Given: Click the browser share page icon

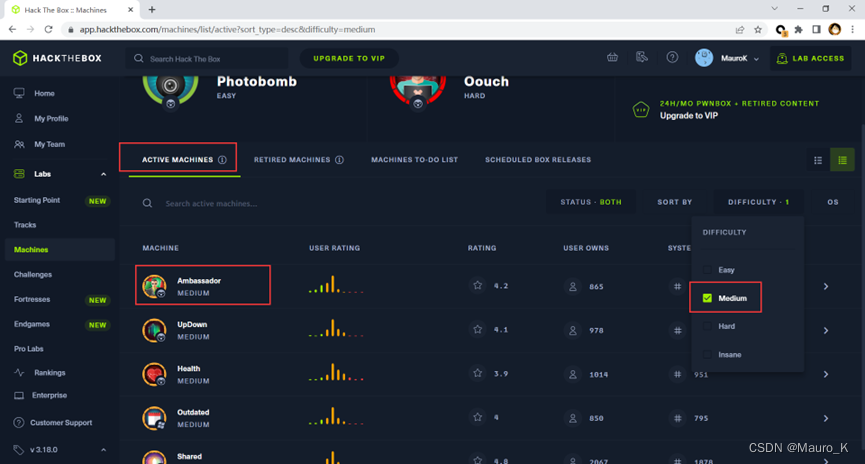Looking at the screenshot, I should tap(740, 30).
